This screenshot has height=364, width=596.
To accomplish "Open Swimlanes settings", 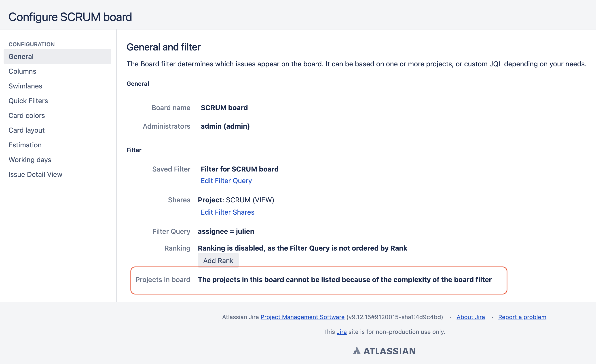I will tap(25, 86).
